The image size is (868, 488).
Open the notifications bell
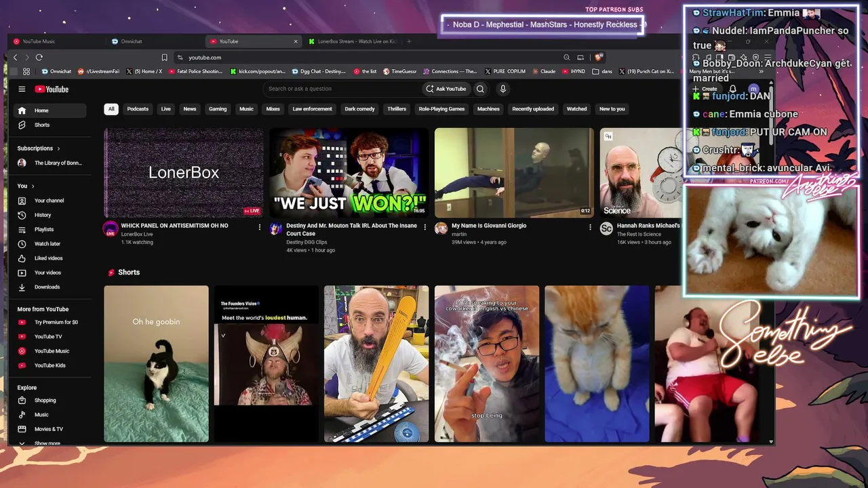pyautogui.click(x=732, y=89)
